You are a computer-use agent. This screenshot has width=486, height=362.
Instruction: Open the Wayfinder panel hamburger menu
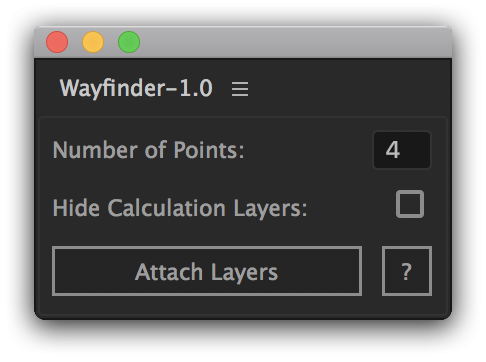pos(240,89)
